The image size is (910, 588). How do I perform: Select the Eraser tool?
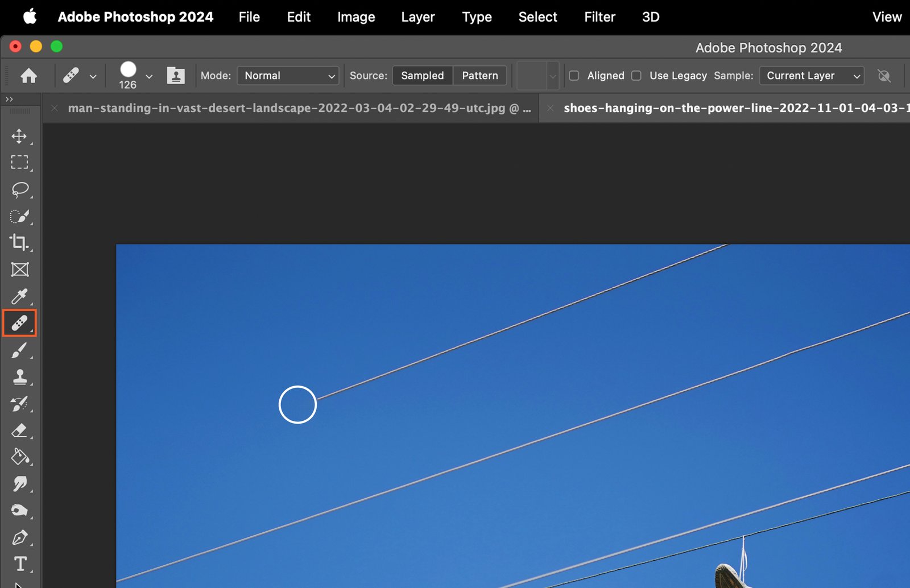tap(19, 430)
